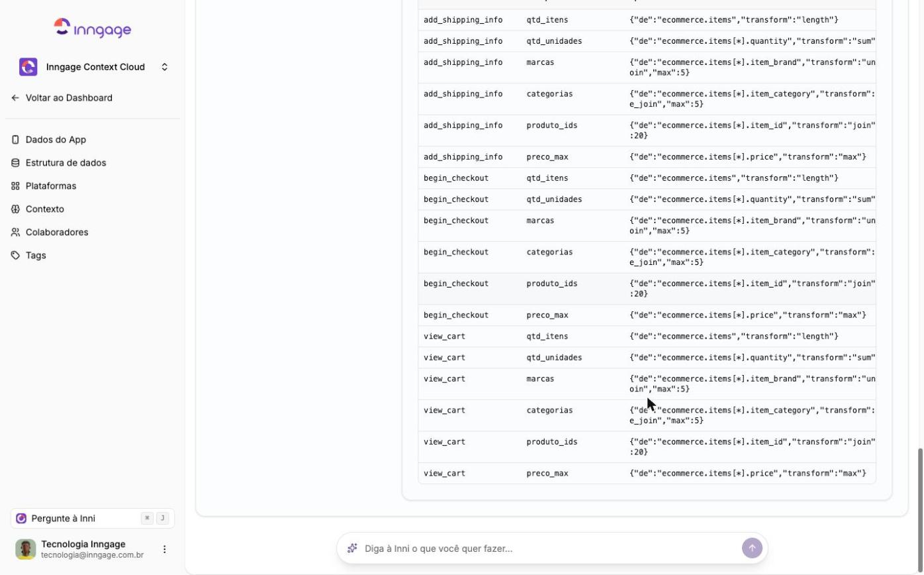Click the add_shipping_info qtd_itens cell
Viewport: 924px width, 575px height.
click(x=547, y=20)
